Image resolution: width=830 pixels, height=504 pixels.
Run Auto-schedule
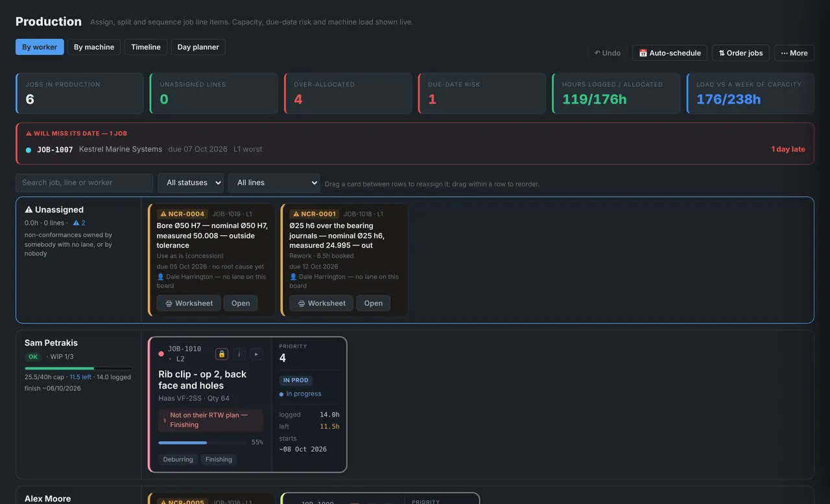pyautogui.click(x=670, y=53)
